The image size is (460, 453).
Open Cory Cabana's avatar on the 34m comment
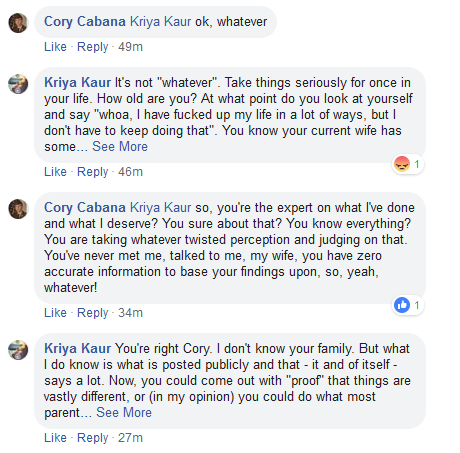point(18,209)
